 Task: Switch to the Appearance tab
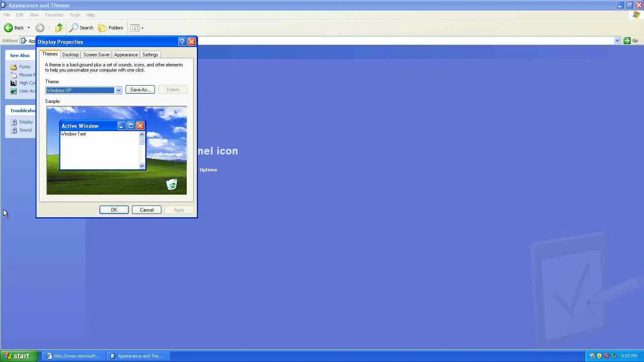click(126, 55)
